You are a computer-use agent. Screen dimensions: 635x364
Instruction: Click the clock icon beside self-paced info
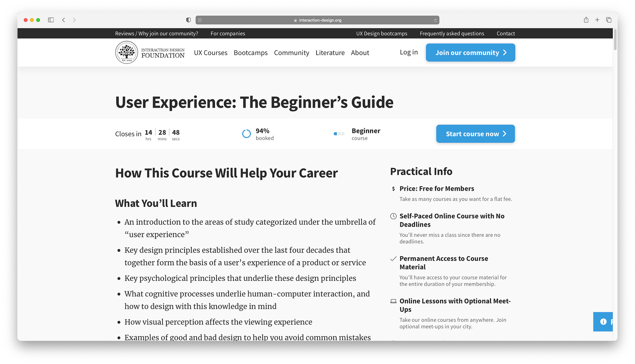[393, 216]
